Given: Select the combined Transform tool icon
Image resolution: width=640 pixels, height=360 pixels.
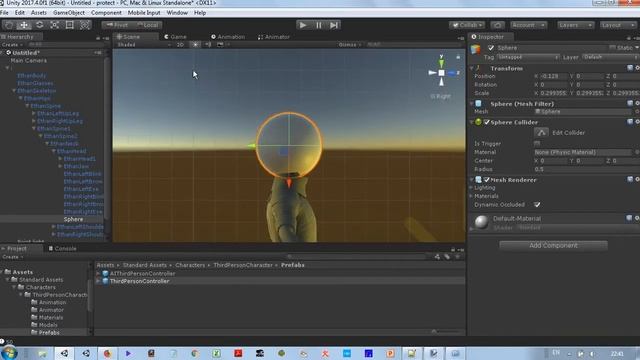Looking at the screenshot, I should click(85, 25).
